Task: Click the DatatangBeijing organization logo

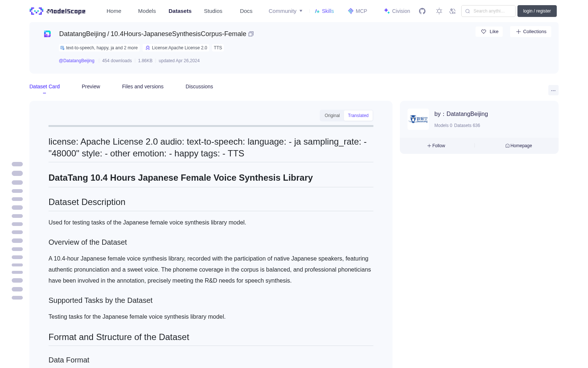Action: point(418,119)
